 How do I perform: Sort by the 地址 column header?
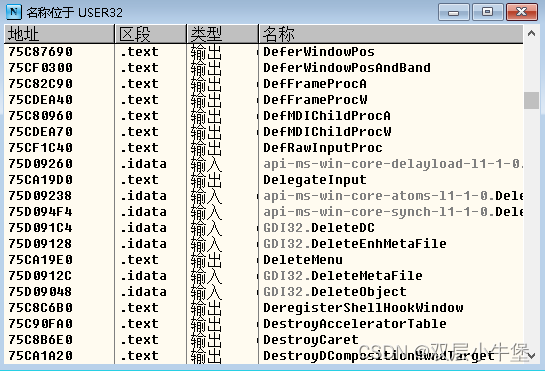[59, 34]
